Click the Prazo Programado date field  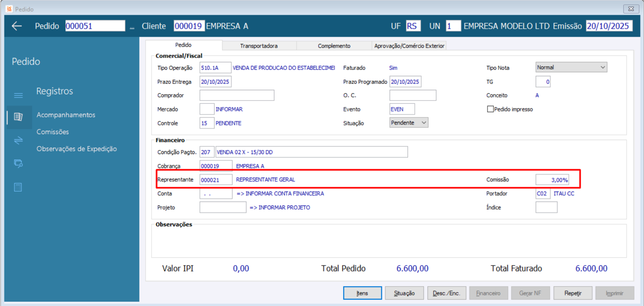point(405,82)
